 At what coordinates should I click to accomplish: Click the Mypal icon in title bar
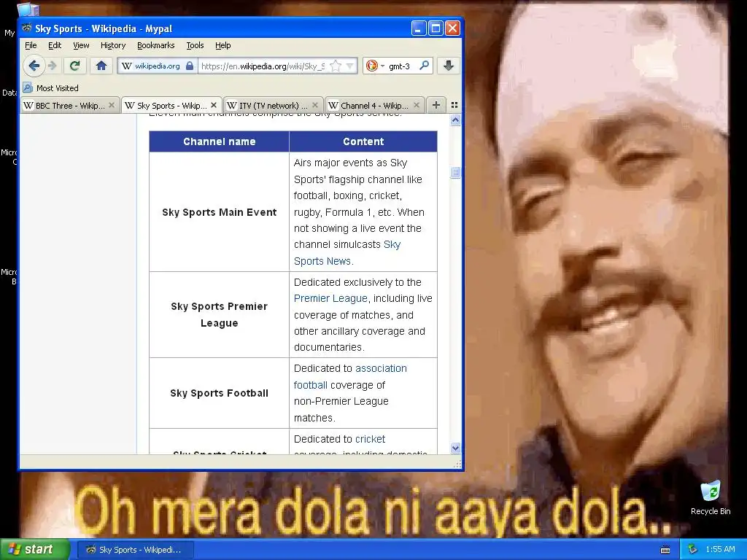[x=27, y=28]
